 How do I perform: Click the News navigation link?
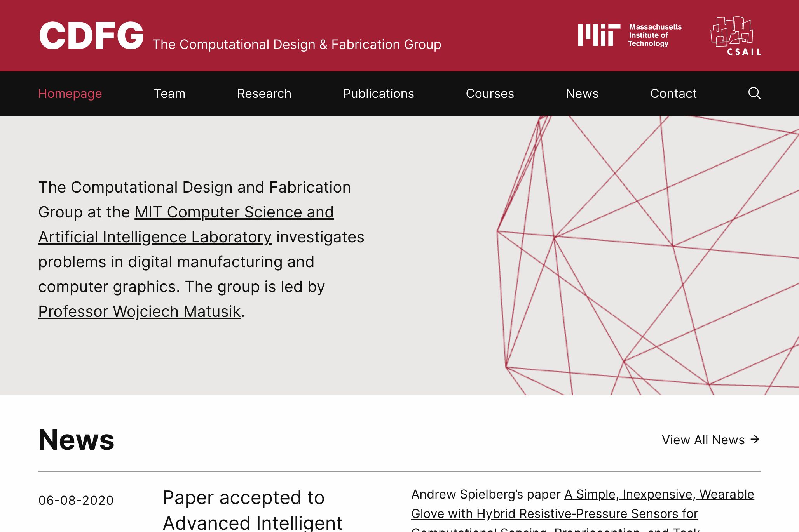(x=582, y=93)
